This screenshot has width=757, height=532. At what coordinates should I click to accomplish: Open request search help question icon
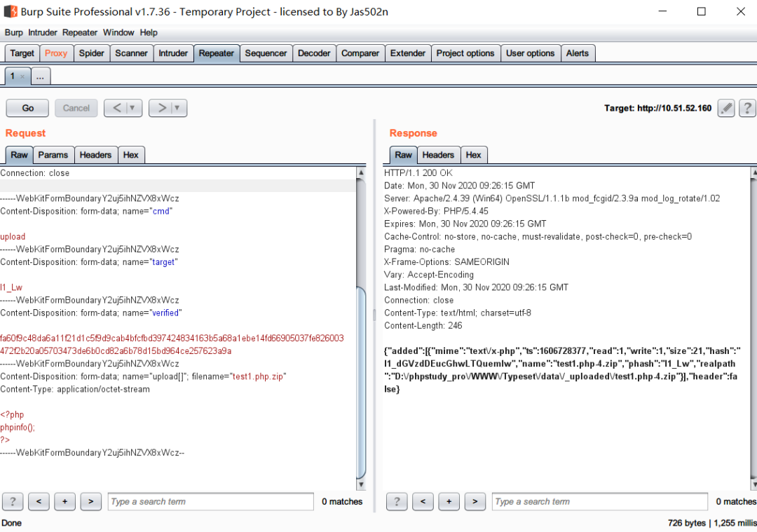[13, 502]
